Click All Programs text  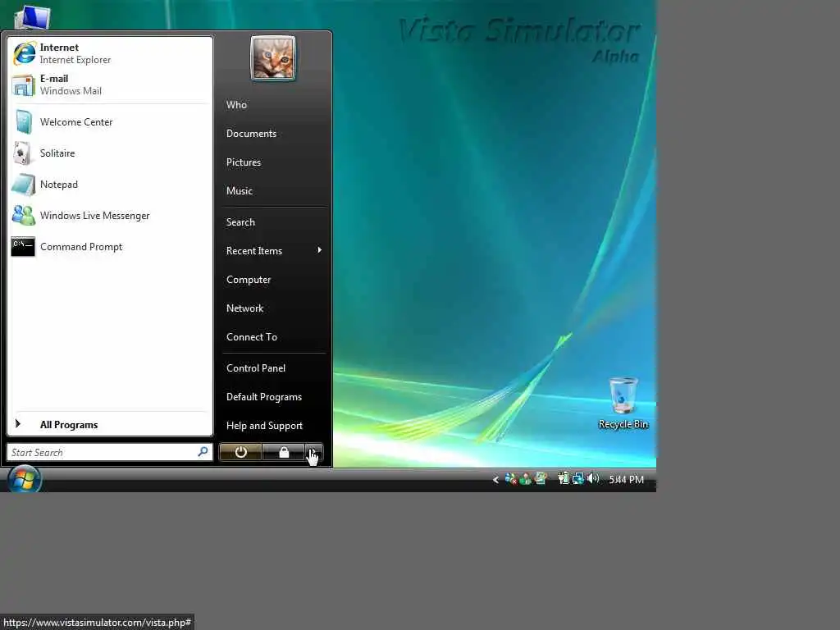tap(69, 425)
